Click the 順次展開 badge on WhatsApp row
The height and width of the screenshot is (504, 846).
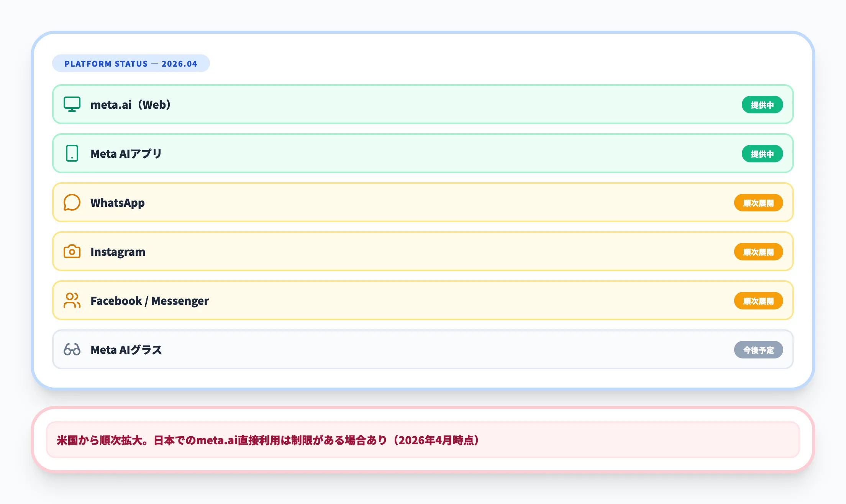point(758,203)
